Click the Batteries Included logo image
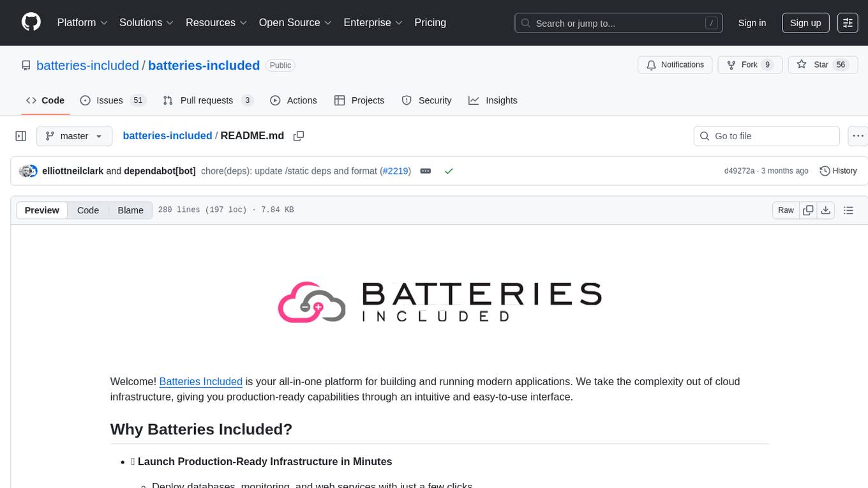This screenshot has width=868, height=488. [440, 301]
